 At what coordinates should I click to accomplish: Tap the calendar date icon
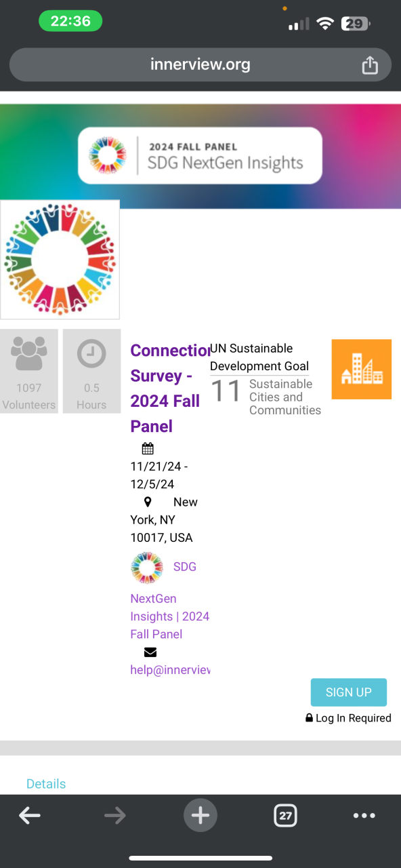pos(148,448)
